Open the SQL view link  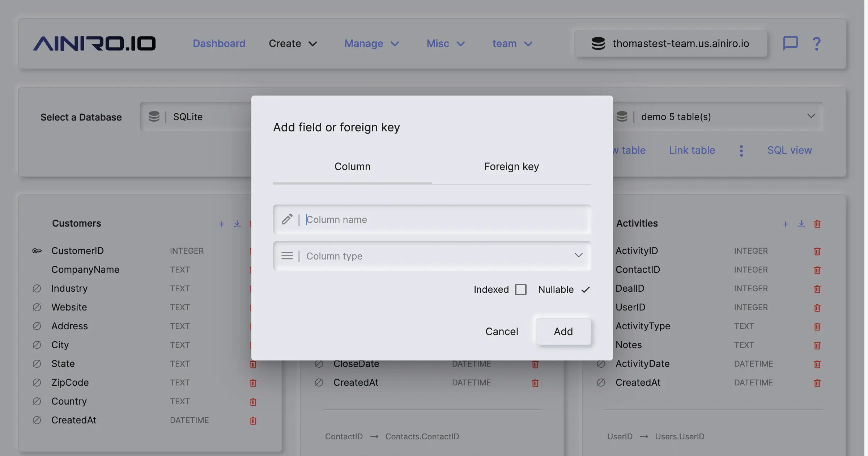click(790, 150)
